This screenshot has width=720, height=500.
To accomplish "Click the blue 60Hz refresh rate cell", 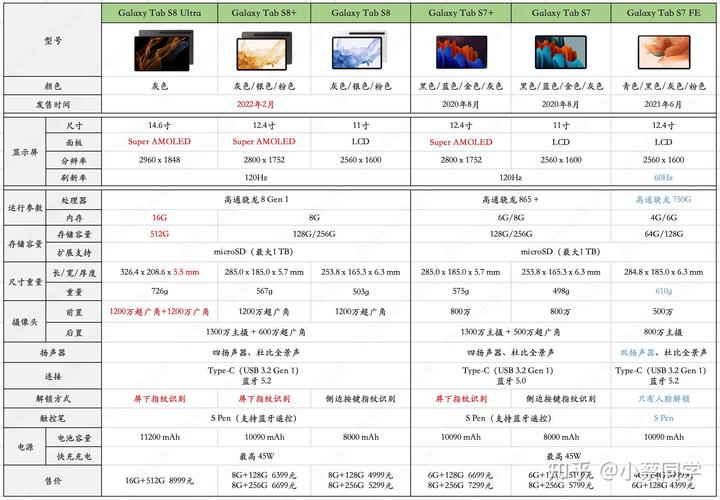I will click(x=663, y=177).
